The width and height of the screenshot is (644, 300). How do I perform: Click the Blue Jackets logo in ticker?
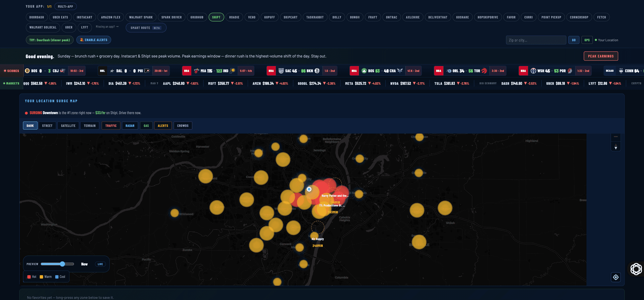click(x=62, y=71)
